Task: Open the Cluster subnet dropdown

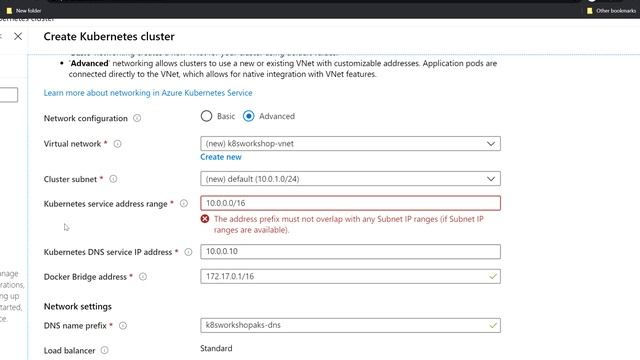Action: coord(350,179)
